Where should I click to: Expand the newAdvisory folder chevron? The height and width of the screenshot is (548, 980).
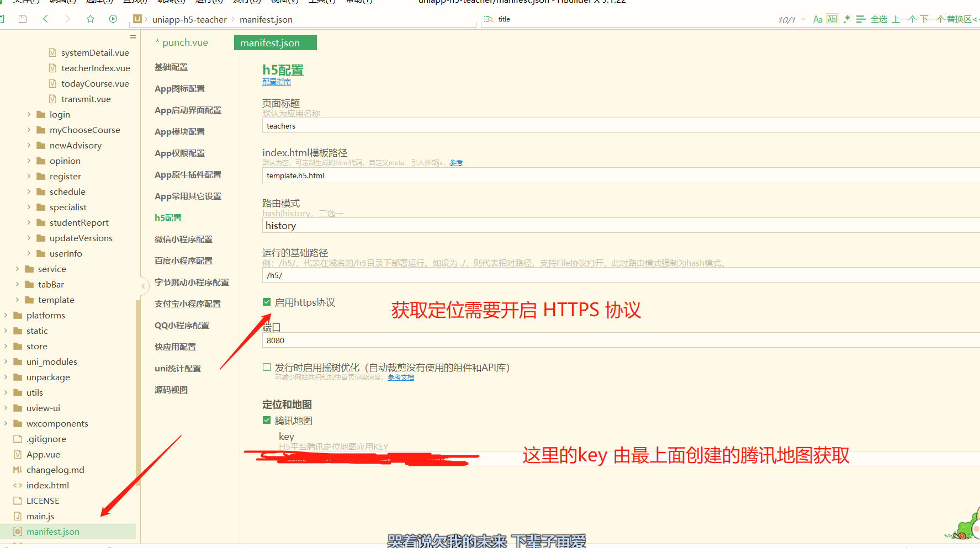[x=29, y=145]
